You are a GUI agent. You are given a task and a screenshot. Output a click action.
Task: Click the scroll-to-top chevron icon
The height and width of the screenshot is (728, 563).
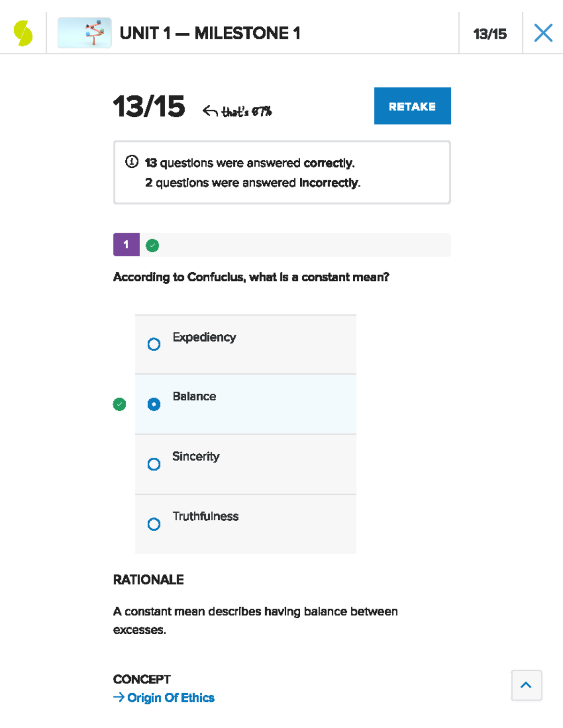(x=526, y=685)
